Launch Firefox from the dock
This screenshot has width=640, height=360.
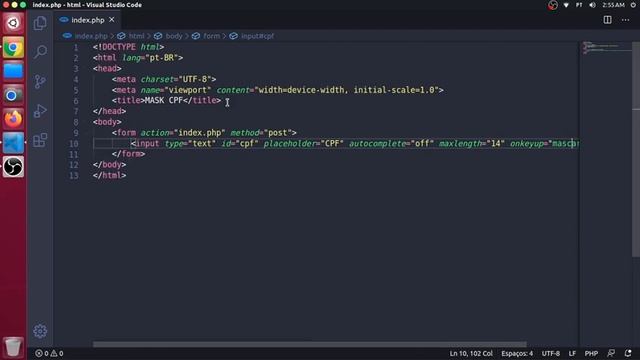click(13, 119)
